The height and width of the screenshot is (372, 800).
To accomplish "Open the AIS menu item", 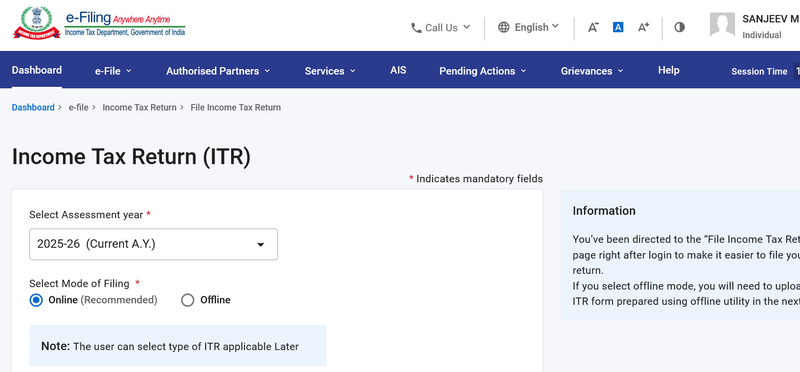I will coord(398,70).
